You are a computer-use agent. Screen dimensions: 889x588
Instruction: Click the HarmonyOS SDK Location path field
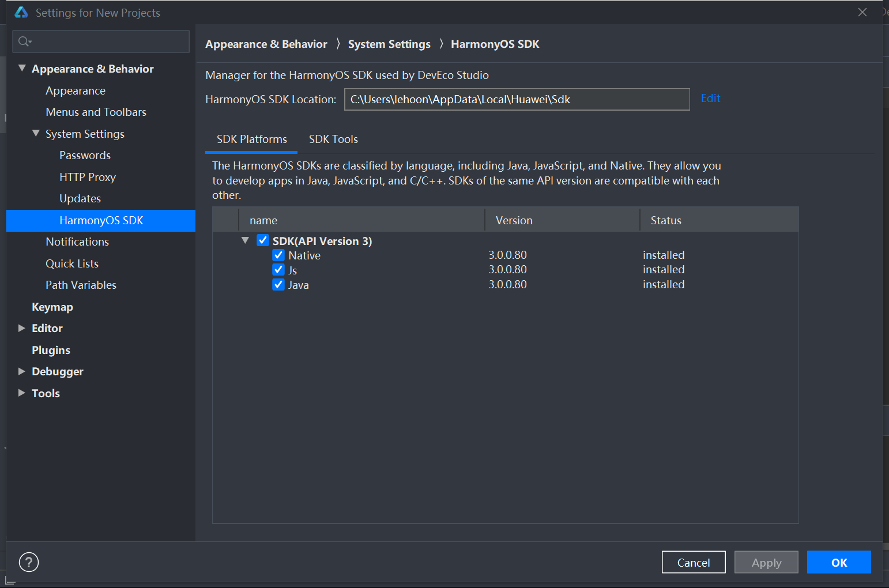point(517,99)
